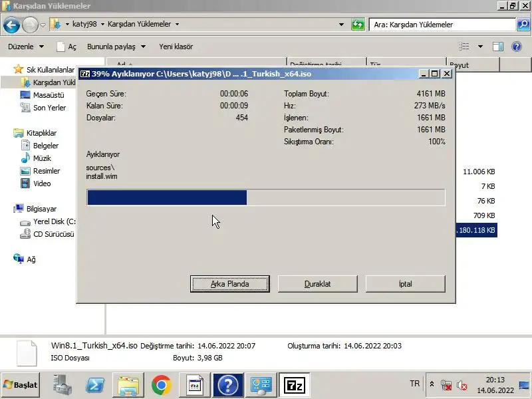Open Yerel Disk (C:) drive
This screenshot has height=399, width=532.
click(x=47, y=221)
